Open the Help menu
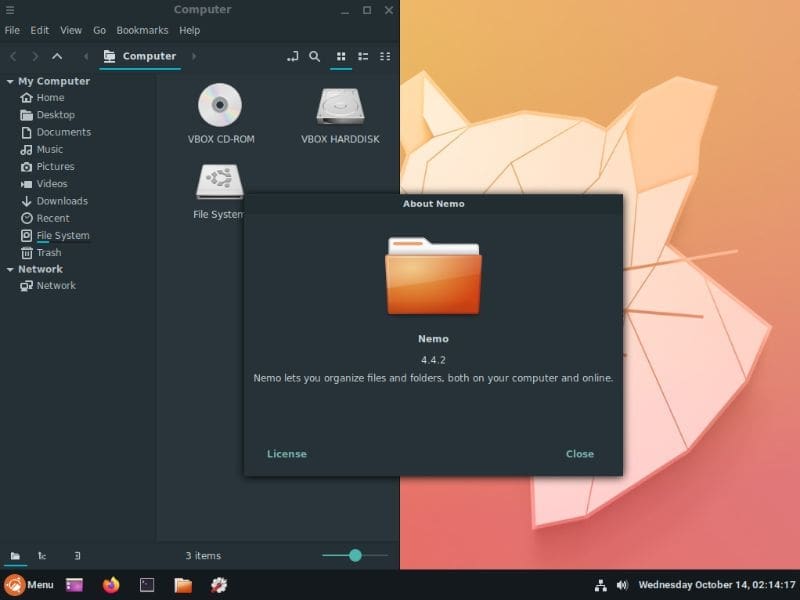Screen dimensions: 800x600 (x=189, y=30)
